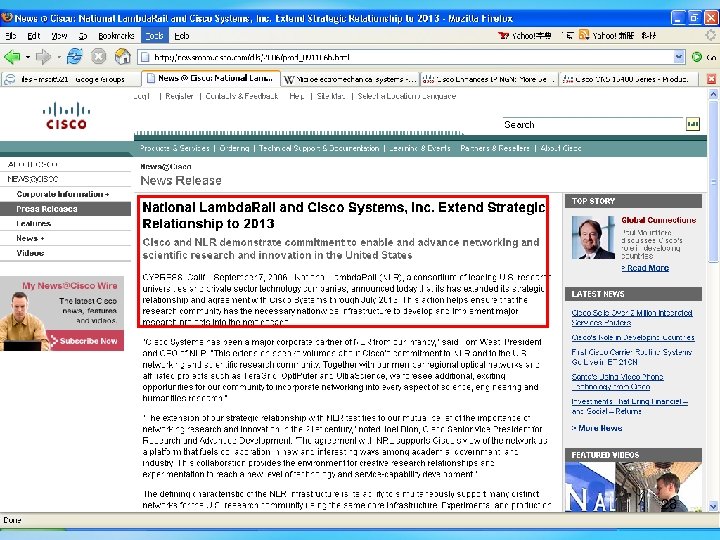Select Press Releases in the sidebar
The image size is (720, 540).
coord(65,209)
